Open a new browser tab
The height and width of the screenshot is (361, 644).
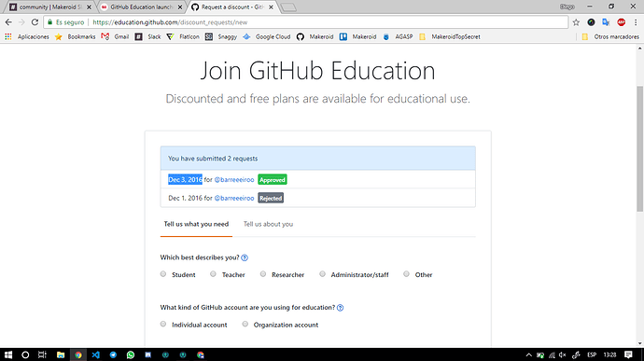tap(288, 7)
